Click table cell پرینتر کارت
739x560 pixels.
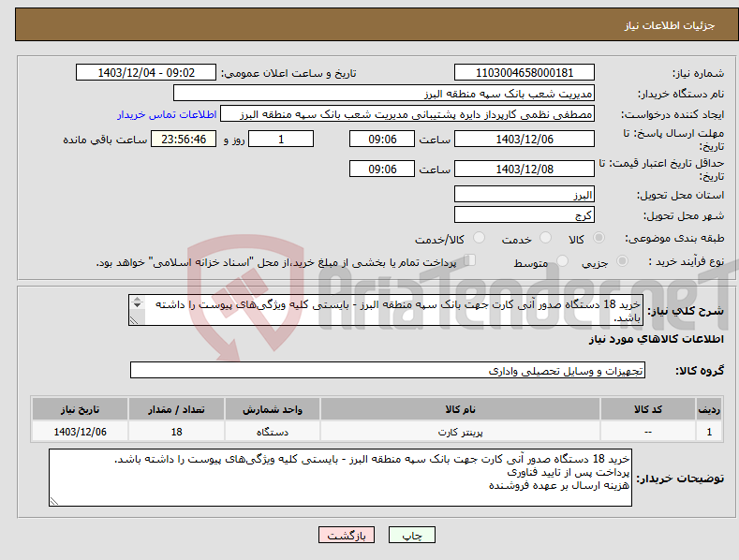460,432
